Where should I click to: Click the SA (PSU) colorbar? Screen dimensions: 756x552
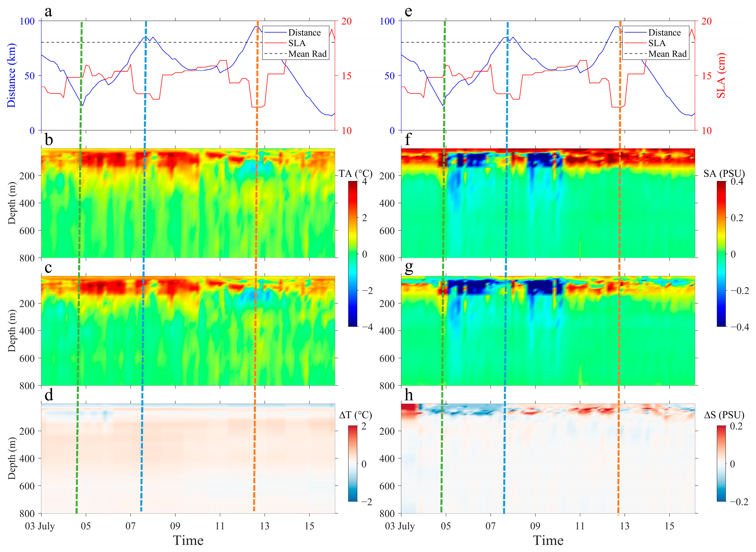coord(721,254)
